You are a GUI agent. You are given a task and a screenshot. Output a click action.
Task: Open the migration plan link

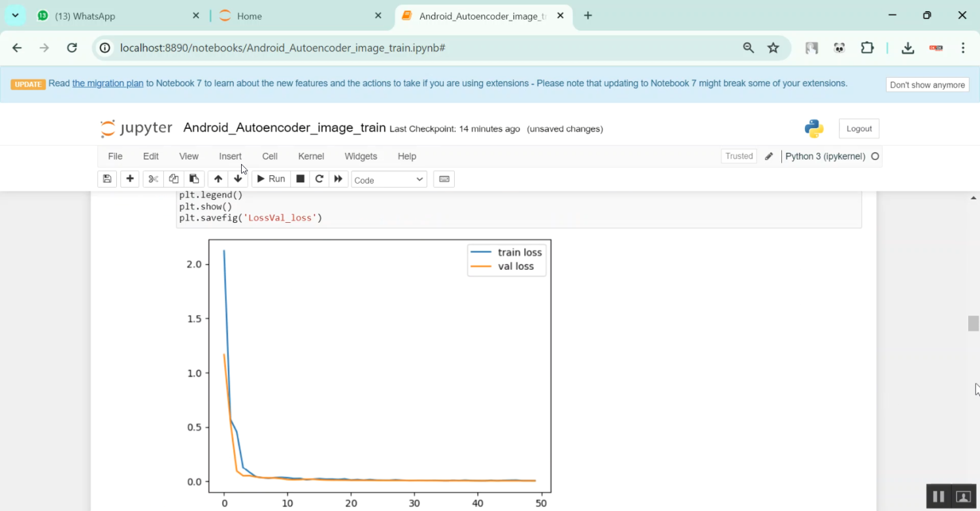108,84
